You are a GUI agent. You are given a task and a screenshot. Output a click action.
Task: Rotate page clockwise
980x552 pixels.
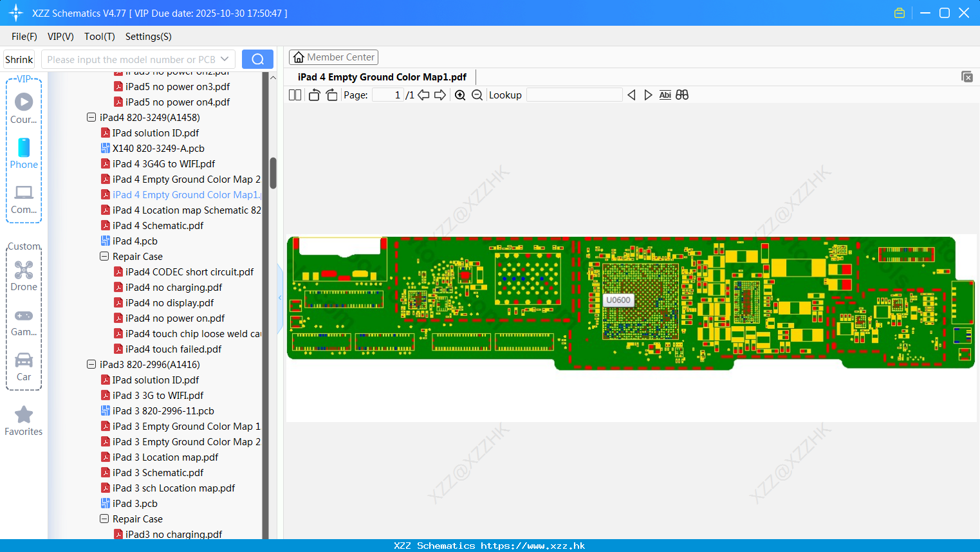(x=331, y=95)
